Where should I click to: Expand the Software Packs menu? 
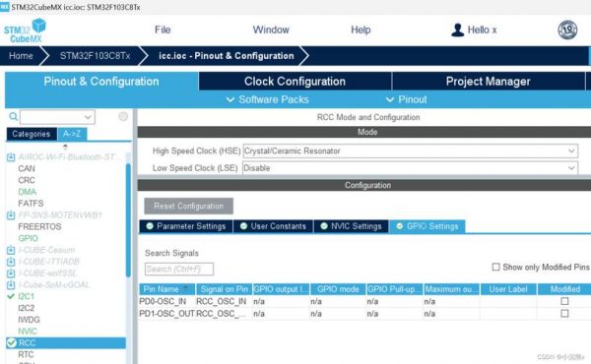(268, 99)
